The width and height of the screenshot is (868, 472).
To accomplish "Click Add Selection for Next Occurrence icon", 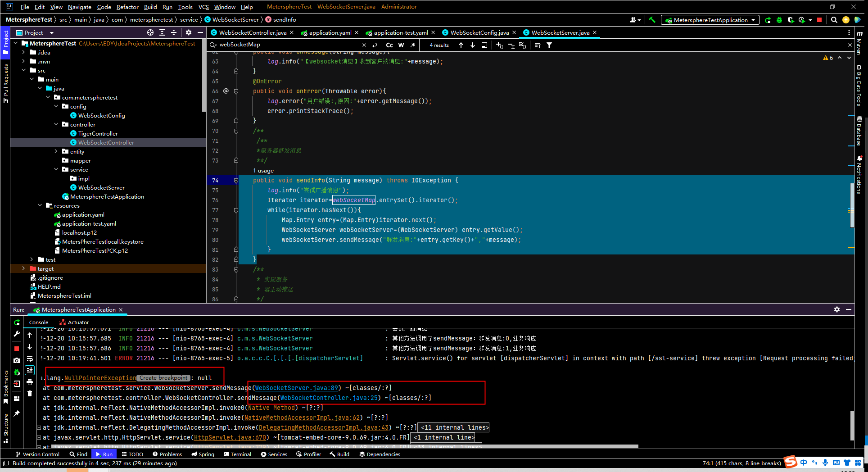I will [499, 45].
